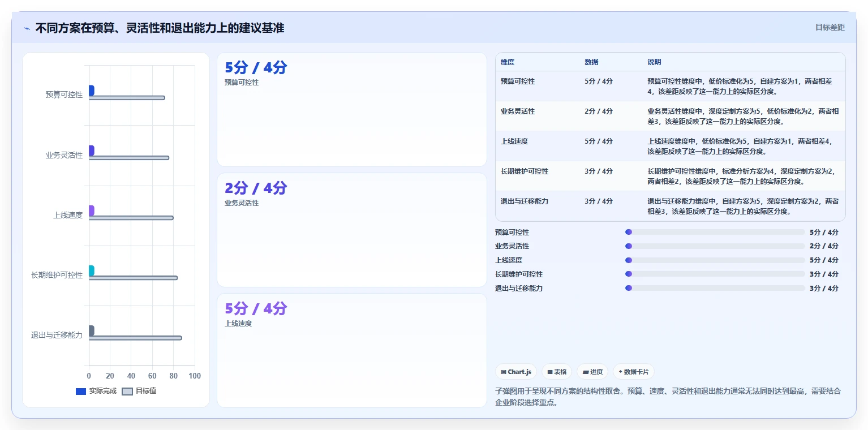Click the 2分 / 4分 card value
868x430 pixels.
(256, 188)
